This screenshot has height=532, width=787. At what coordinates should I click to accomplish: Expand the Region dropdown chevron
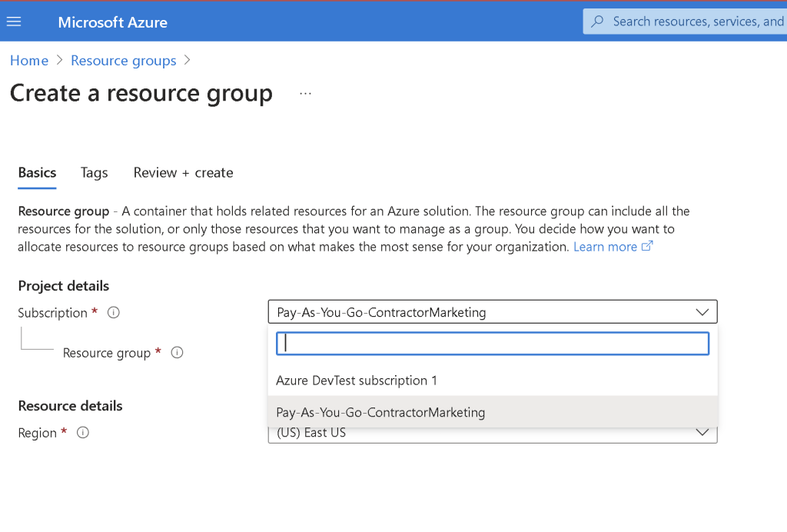702,433
